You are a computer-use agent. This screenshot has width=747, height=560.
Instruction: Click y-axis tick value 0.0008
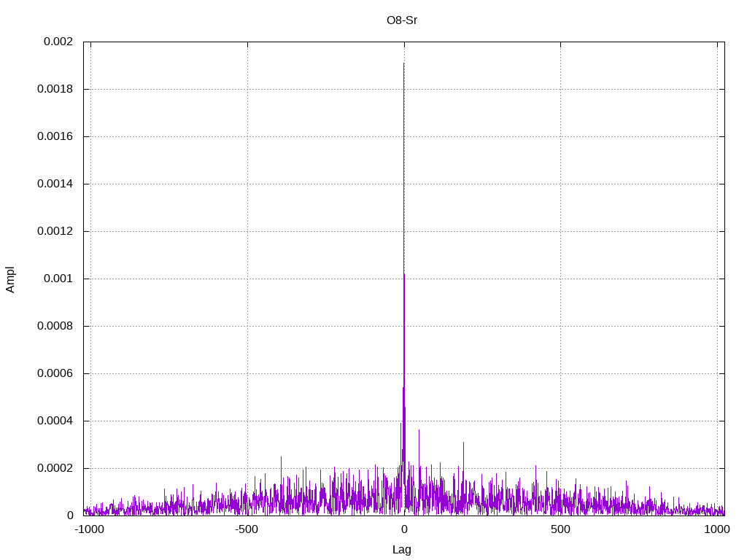(x=55, y=326)
